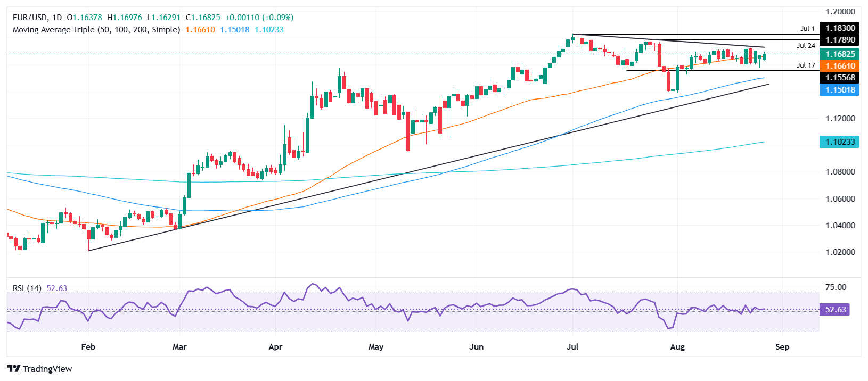Click the 1.20000 price axis label
Image resolution: width=868 pixels, height=381 pixels.
coord(840,12)
